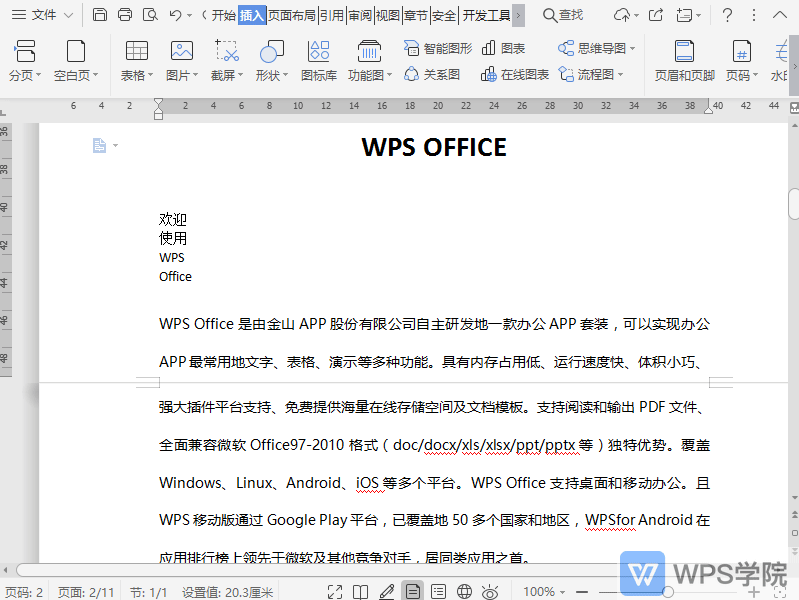This screenshot has width=799, height=600.
Task: Switch to web layout view
Action: 464,592
